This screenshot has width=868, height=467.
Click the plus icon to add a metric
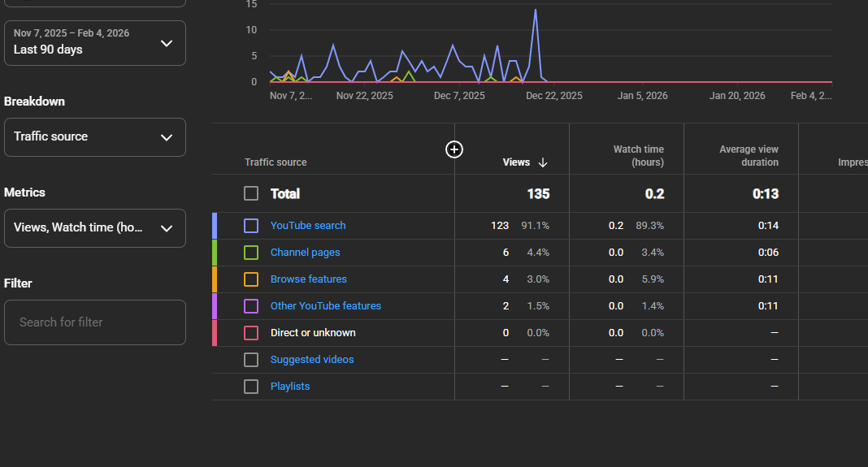[x=454, y=149]
